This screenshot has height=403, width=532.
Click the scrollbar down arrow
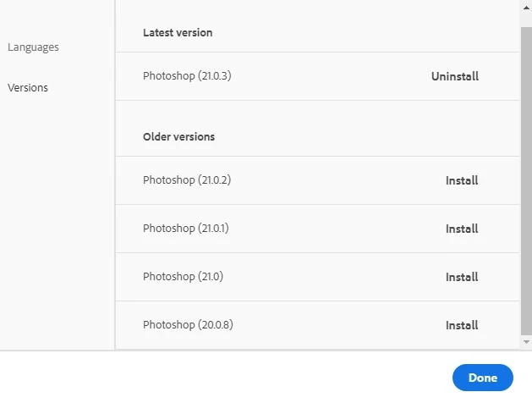coord(526,341)
